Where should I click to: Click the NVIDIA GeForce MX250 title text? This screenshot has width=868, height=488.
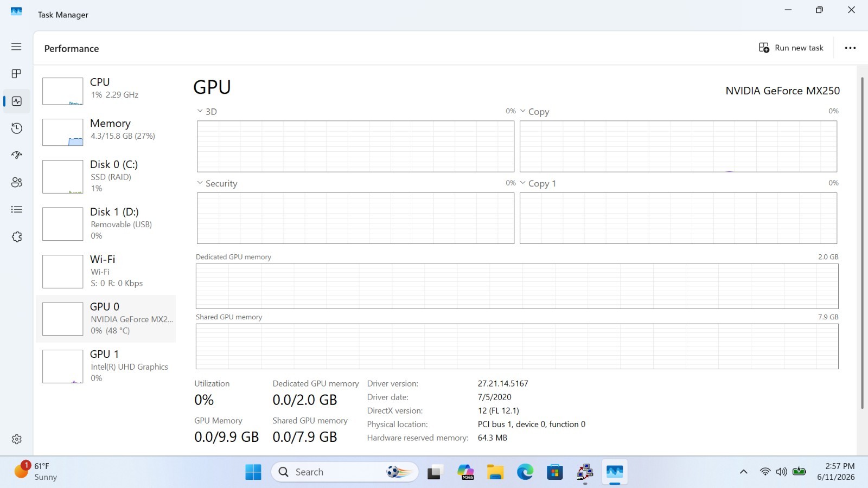pyautogui.click(x=783, y=91)
